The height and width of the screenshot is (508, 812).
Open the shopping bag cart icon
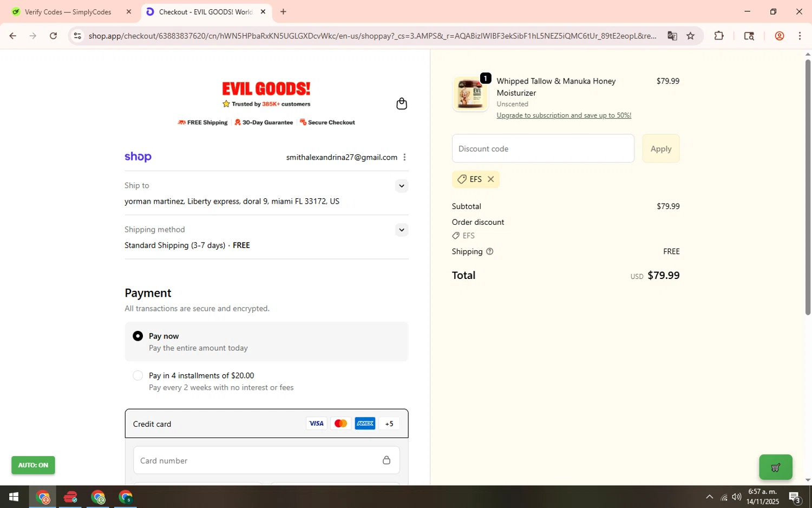click(x=401, y=103)
